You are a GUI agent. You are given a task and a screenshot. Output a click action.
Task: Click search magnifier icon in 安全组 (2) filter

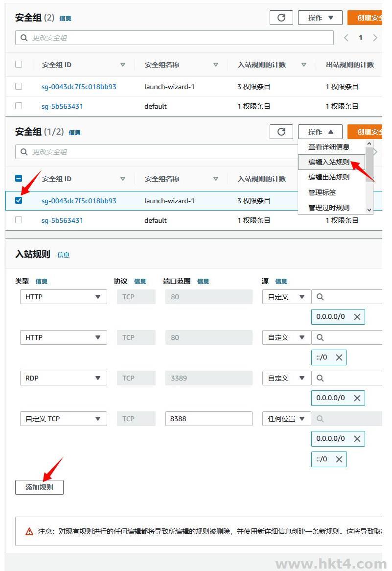(24, 38)
